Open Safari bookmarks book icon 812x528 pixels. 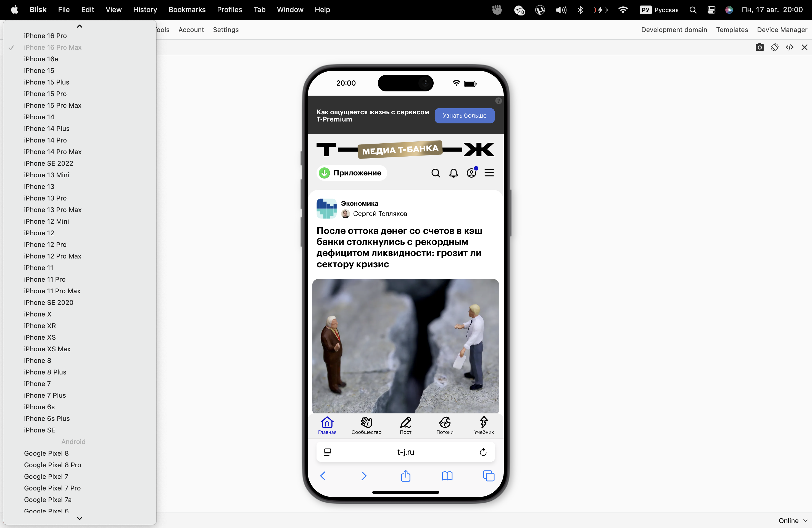(447, 476)
